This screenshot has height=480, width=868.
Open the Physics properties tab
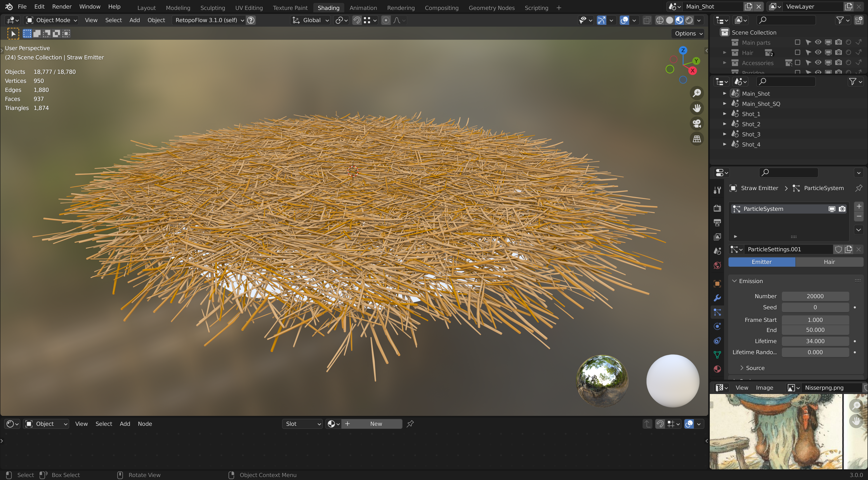click(x=717, y=326)
